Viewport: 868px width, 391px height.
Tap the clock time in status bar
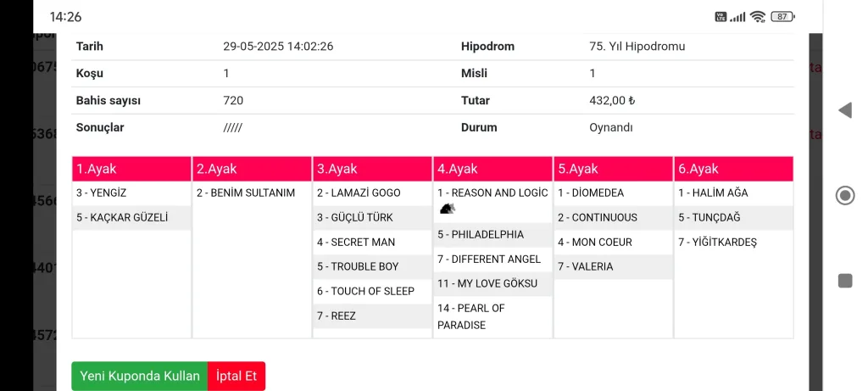[x=65, y=16]
